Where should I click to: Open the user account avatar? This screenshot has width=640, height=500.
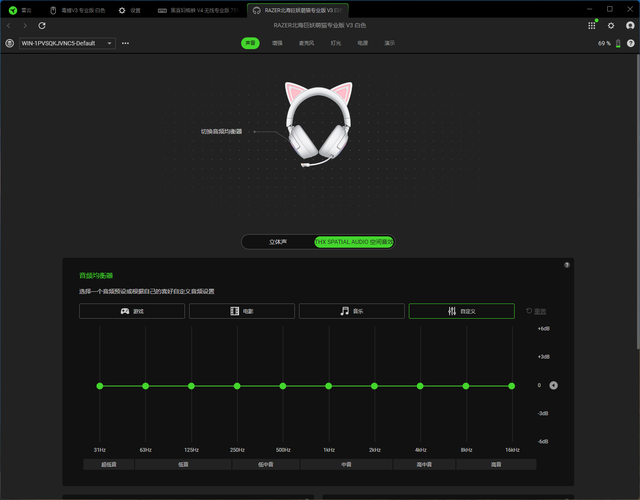630,26
